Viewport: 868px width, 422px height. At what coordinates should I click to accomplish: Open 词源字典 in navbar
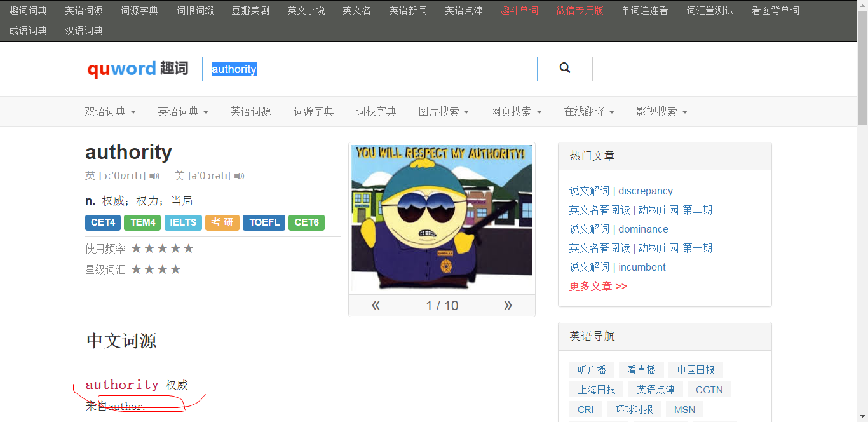point(313,112)
